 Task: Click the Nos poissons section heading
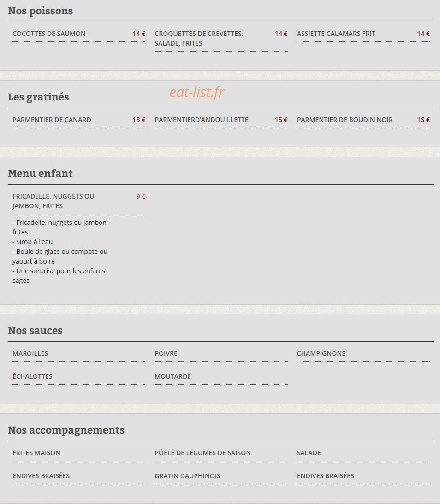[40, 11]
